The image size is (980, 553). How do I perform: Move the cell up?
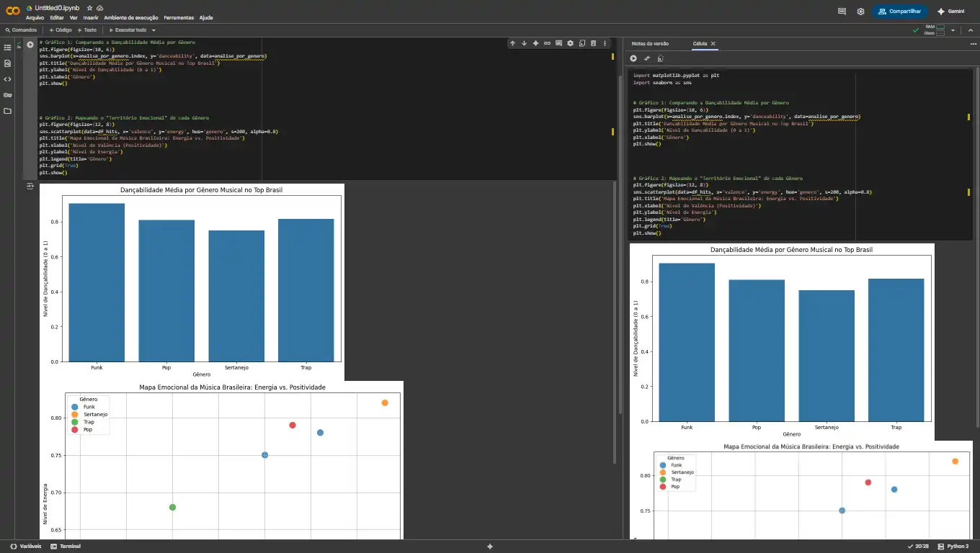[512, 43]
